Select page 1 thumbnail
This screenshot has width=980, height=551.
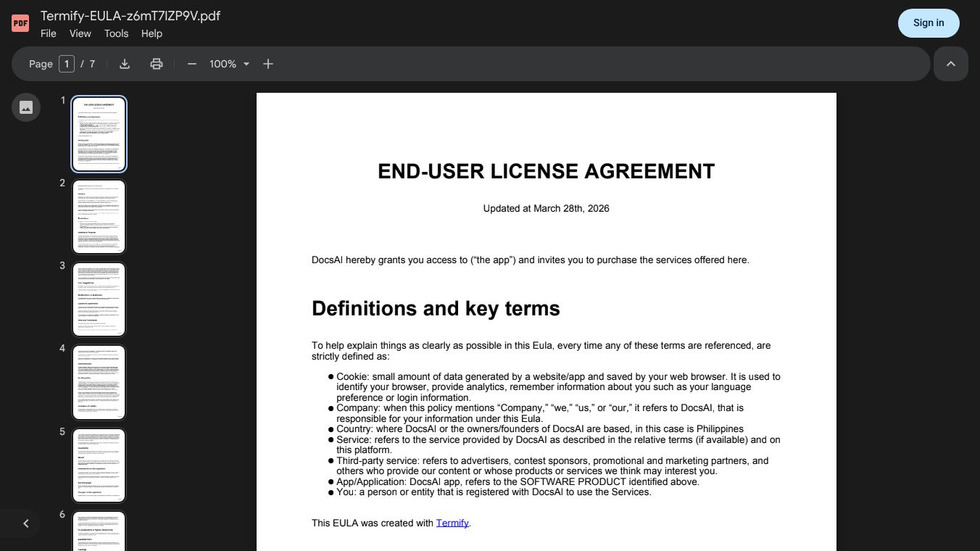point(99,134)
